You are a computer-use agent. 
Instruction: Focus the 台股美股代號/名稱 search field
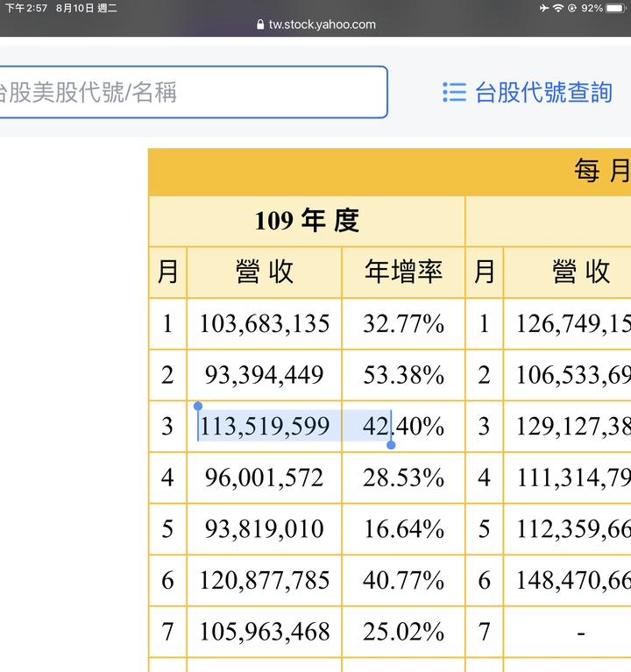click(194, 92)
